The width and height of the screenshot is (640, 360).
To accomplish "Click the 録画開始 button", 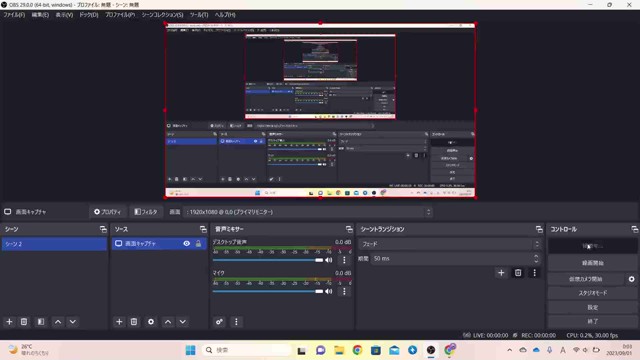I will [592, 263].
